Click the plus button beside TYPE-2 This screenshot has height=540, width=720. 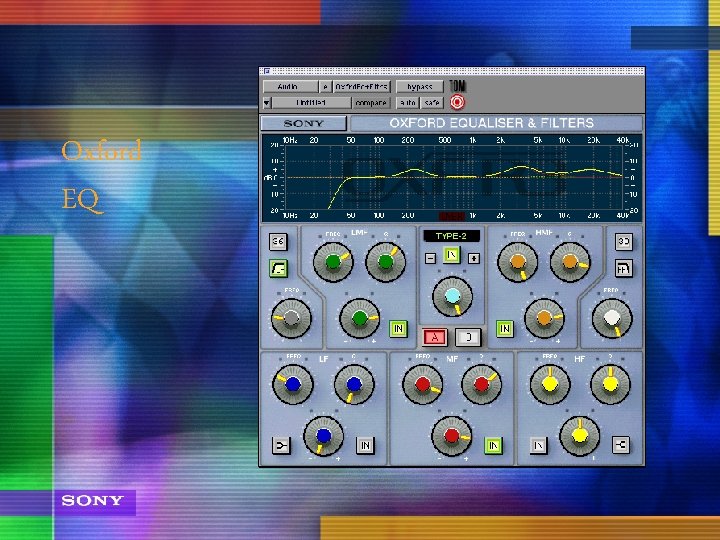(x=473, y=259)
